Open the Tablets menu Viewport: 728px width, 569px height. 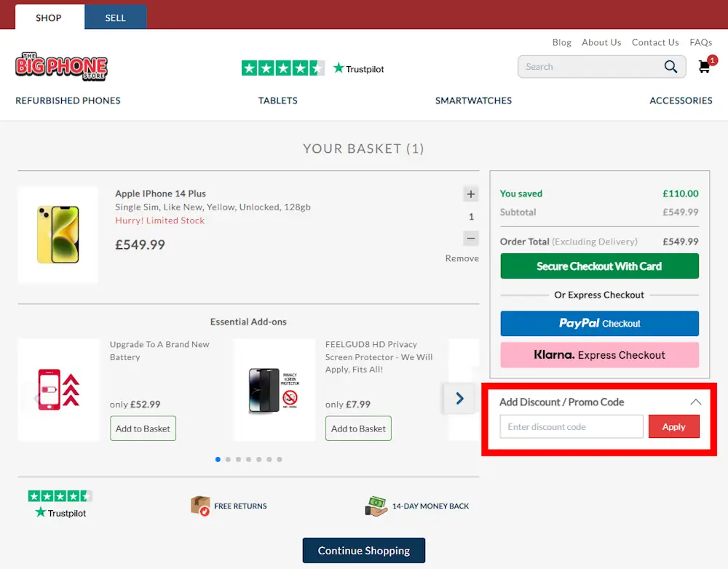277,100
